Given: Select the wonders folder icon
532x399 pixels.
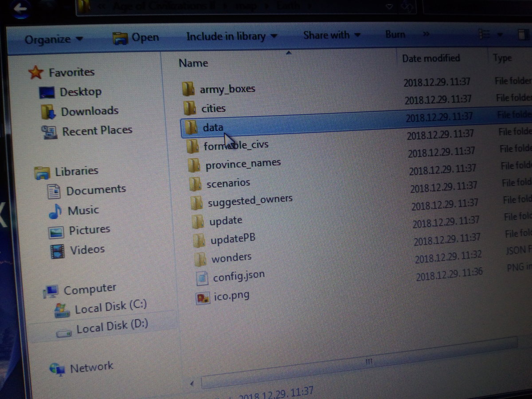Looking at the screenshot, I should pyautogui.click(x=201, y=258).
